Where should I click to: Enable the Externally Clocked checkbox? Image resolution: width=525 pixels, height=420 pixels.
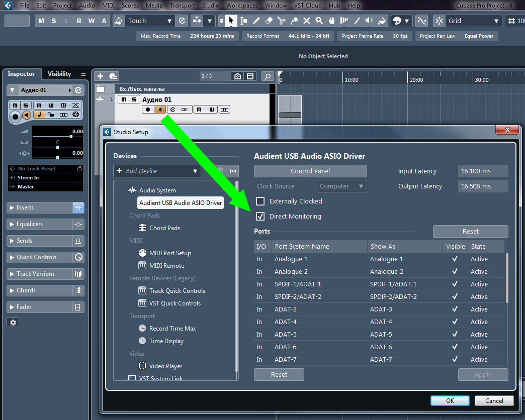coord(260,201)
